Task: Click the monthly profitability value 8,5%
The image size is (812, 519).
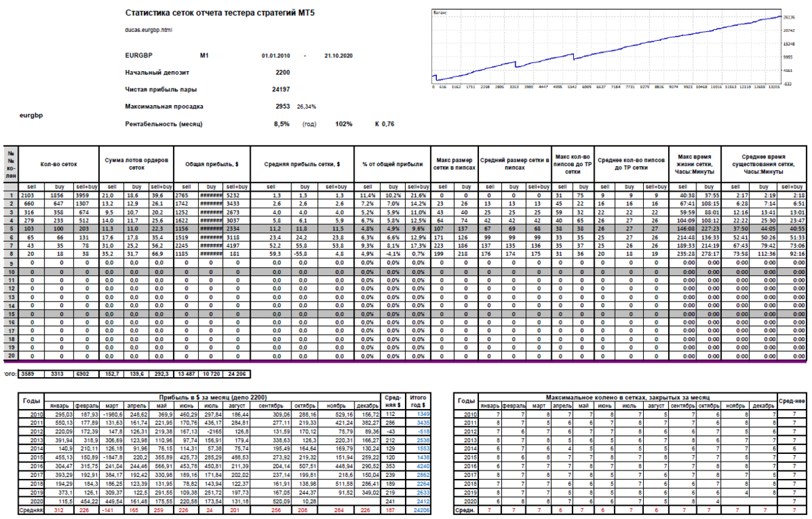Action: point(282,124)
